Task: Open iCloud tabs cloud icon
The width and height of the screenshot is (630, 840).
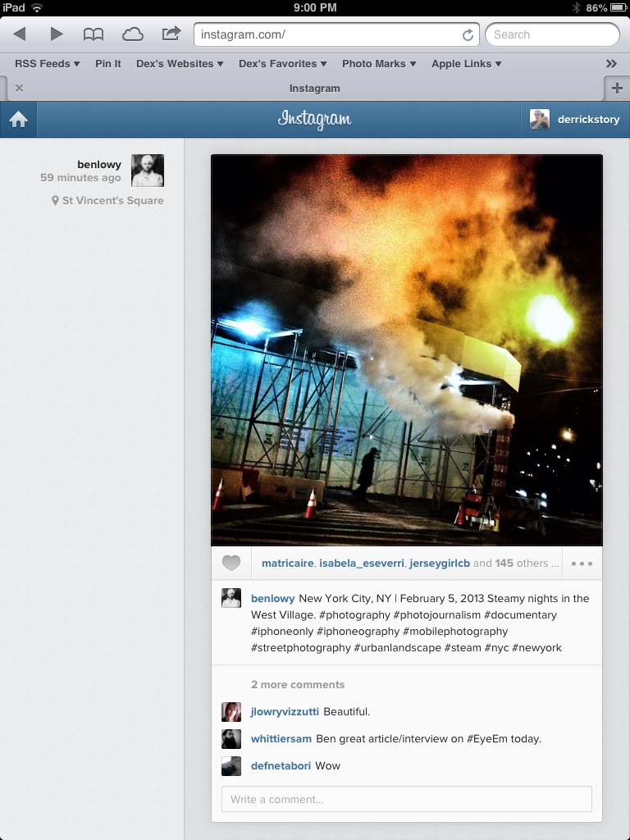Action: (x=132, y=34)
